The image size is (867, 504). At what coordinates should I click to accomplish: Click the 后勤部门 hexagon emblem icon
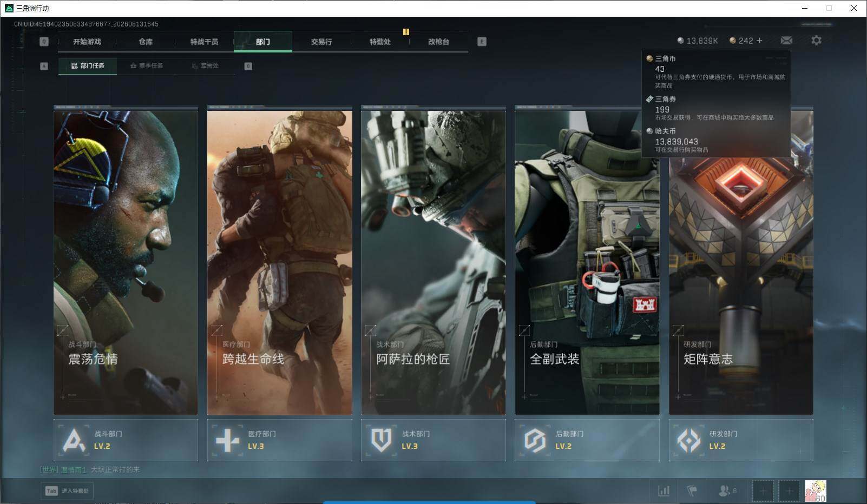click(x=535, y=440)
